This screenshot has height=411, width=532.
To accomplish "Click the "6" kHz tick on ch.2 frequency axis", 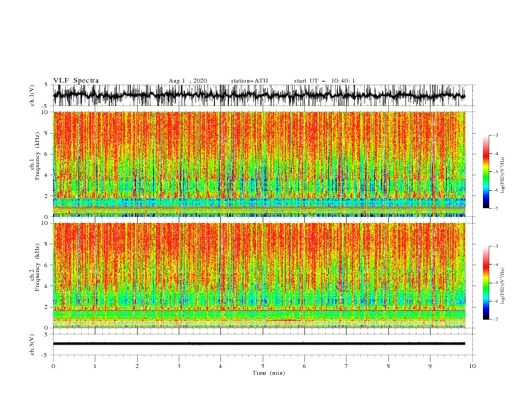I will click(47, 265).
